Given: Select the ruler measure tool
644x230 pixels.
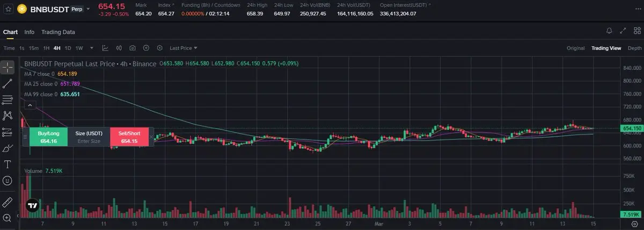Looking at the screenshot, I should coord(8,202).
